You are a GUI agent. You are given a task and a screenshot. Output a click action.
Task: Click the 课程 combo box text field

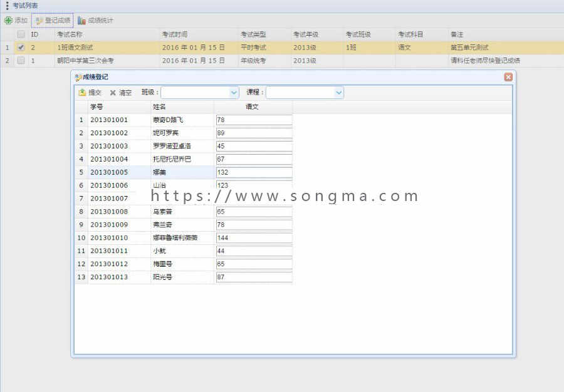300,92
